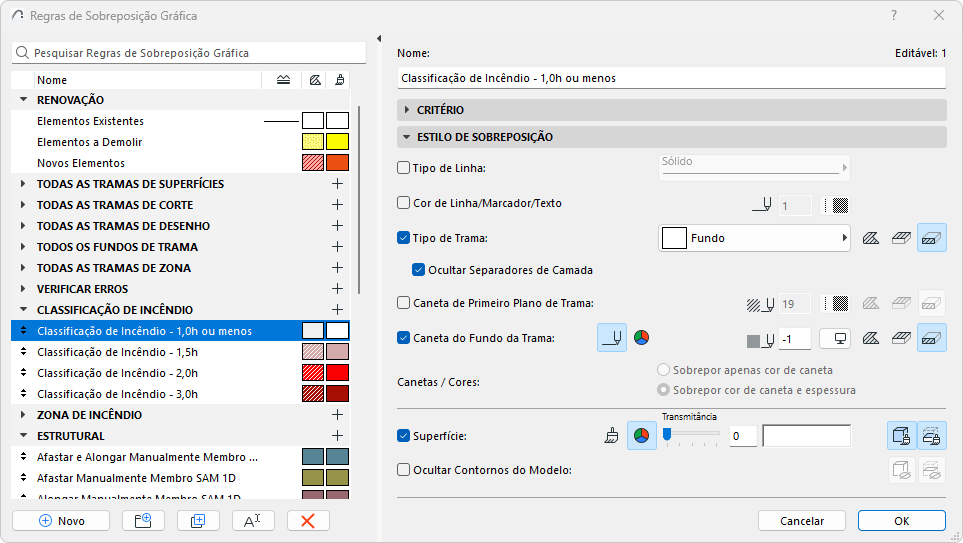The height and width of the screenshot is (543, 963).
Task: Select Sobrepor apenas cor de caneta
Action: point(663,370)
